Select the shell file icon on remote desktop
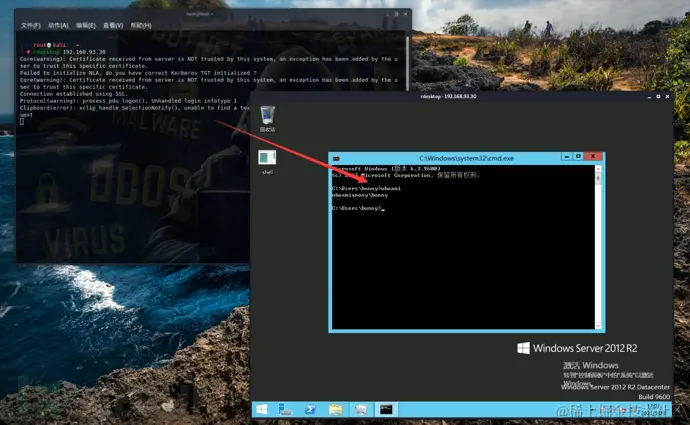690x425 pixels. (268, 162)
